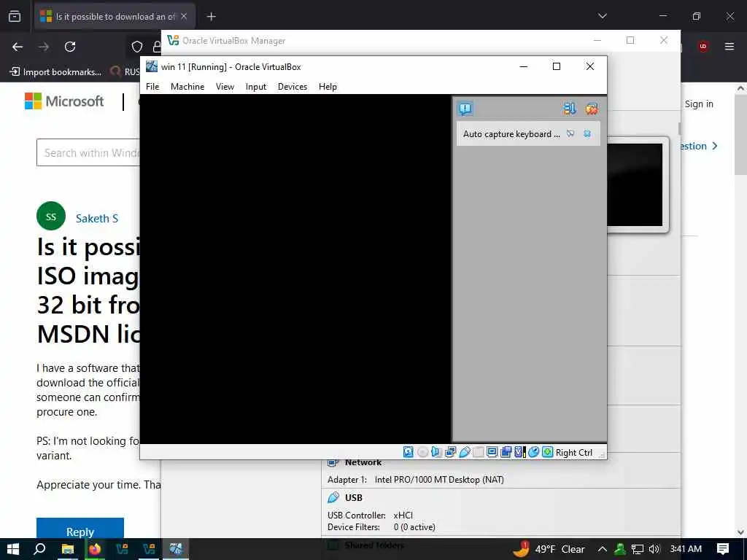Click inside the black VM guest display
The height and width of the screenshot is (560, 747).
pos(295,268)
